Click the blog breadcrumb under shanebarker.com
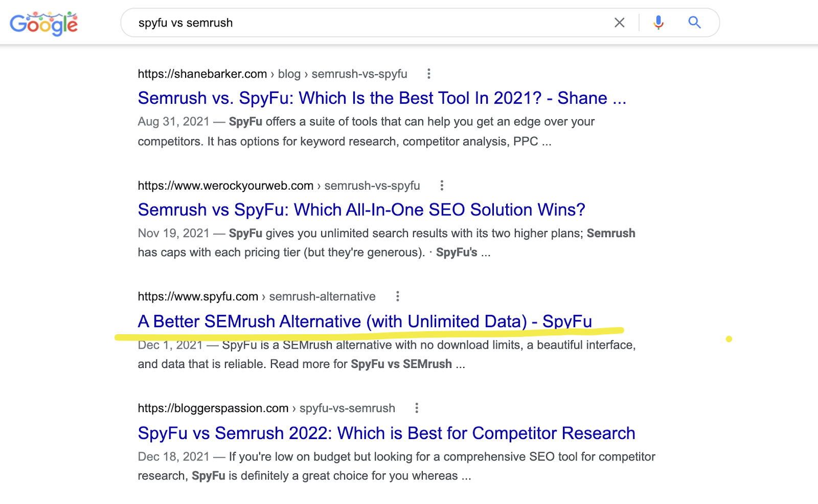The image size is (818, 504). [x=289, y=74]
